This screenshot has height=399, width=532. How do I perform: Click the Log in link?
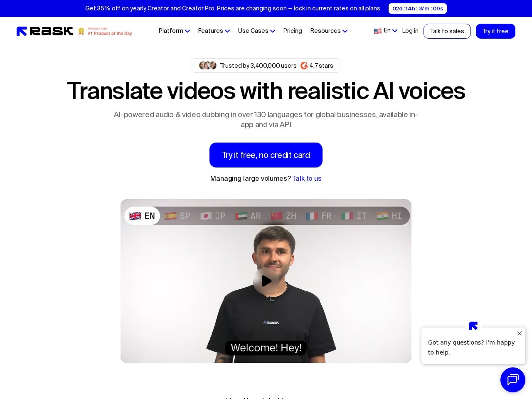(x=410, y=31)
